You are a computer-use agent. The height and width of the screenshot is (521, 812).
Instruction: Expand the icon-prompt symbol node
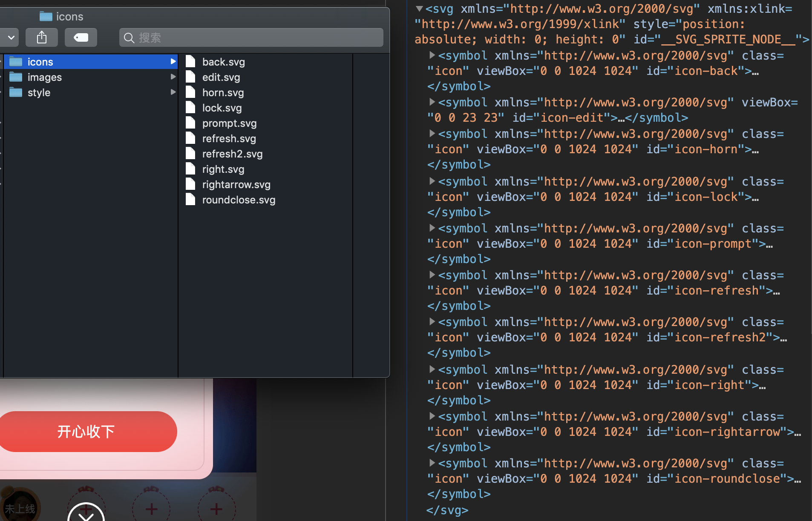[432, 228]
